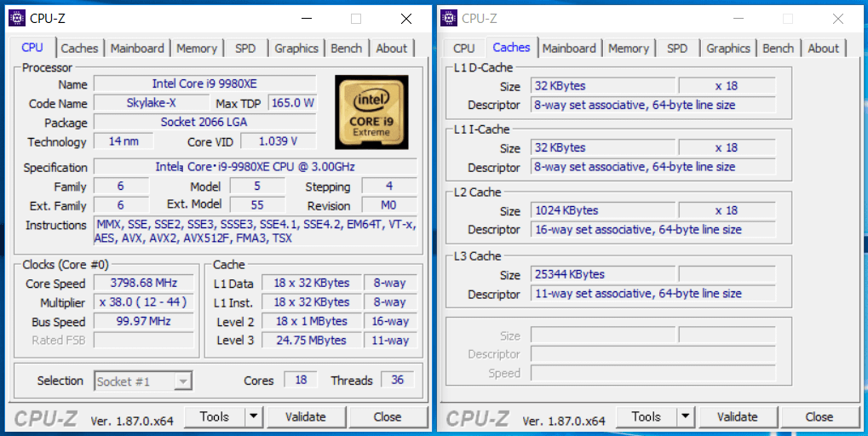Open the Socket #1 selection dropdown
Image resolution: width=868 pixels, height=436 pixels.
[x=143, y=381]
